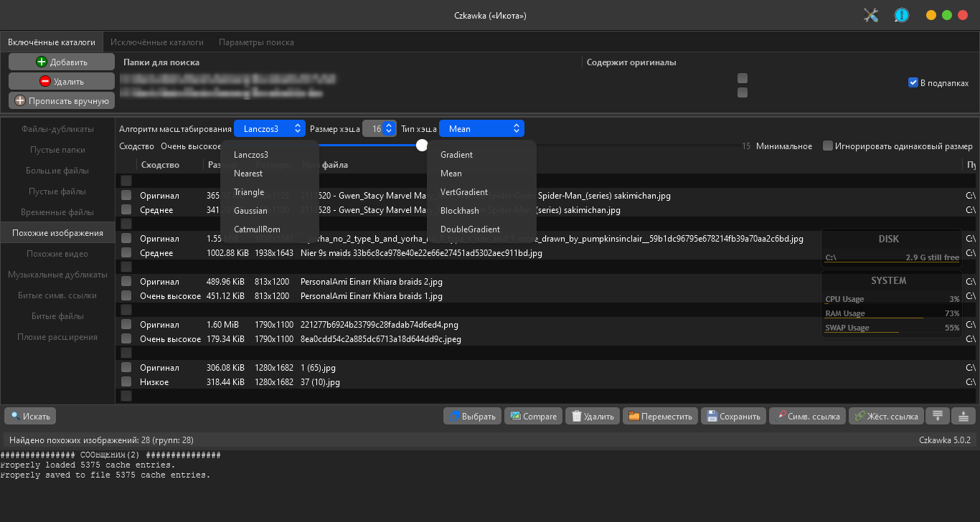The image size is (980, 522).
Task: Check the box for PersonalAmi Einarr Khiara braids 1.jpg
Action: click(126, 296)
